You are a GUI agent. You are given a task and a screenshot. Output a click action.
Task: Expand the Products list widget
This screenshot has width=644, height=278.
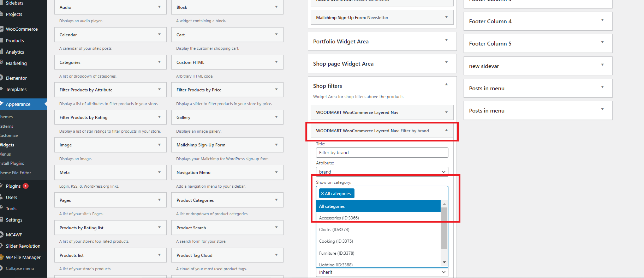click(x=159, y=255)
